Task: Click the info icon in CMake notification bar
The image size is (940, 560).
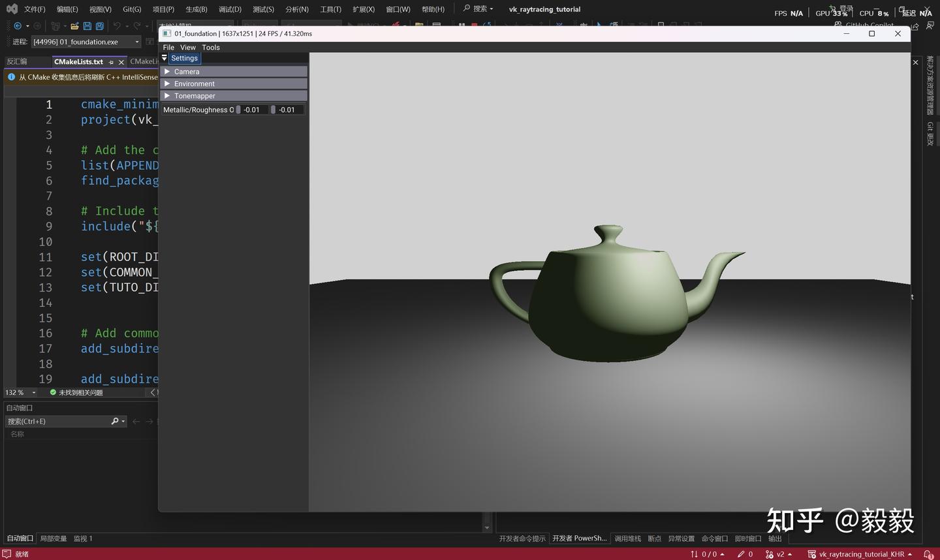Action: pos(11,77)
